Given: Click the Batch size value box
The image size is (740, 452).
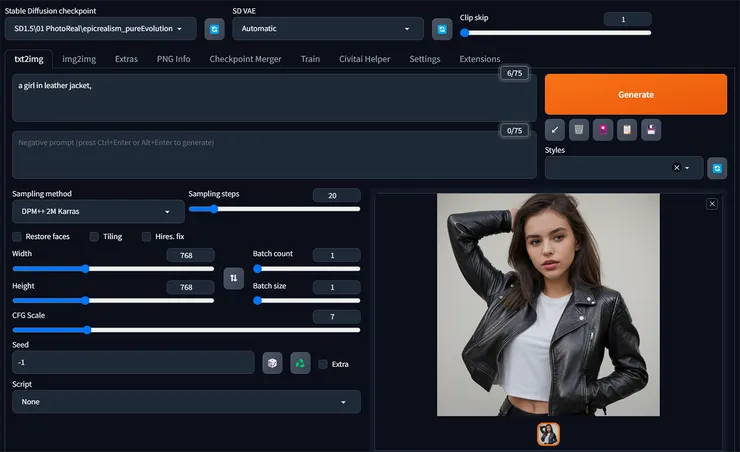Looking at the screenshot, I should coord(336,287).
